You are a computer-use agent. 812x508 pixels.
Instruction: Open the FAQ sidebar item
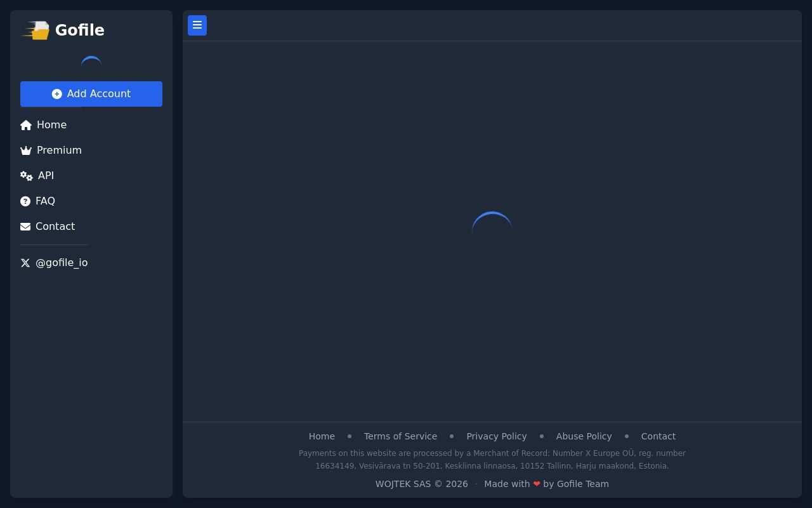click(x=38, y=201)
